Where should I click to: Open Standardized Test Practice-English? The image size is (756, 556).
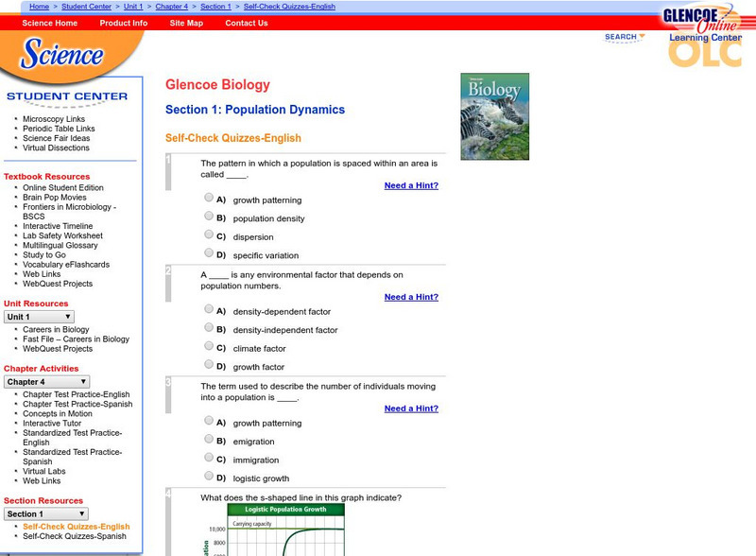pyautogui.click(x=73, y=437)
